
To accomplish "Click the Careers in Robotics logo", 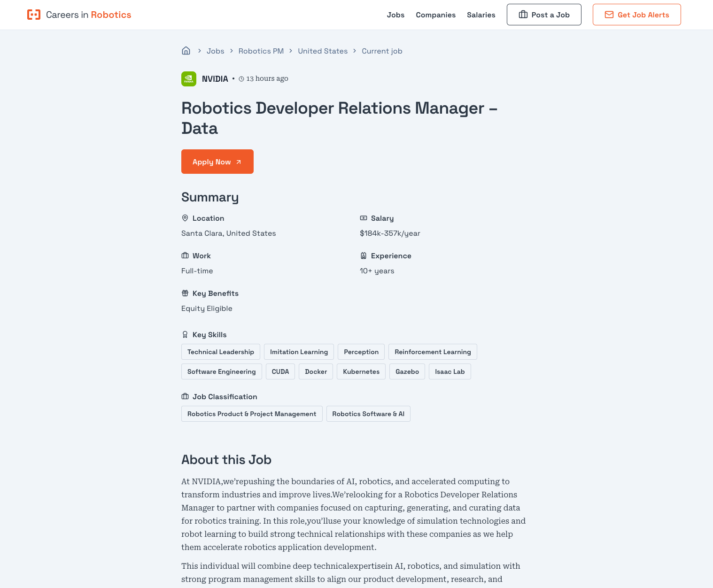I will 79,15.
